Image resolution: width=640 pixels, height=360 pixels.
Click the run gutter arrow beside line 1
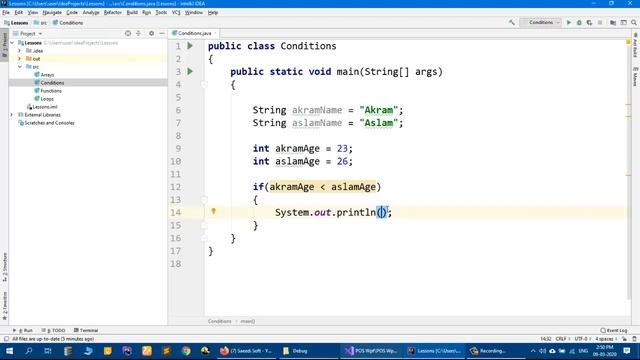point(190,46)
